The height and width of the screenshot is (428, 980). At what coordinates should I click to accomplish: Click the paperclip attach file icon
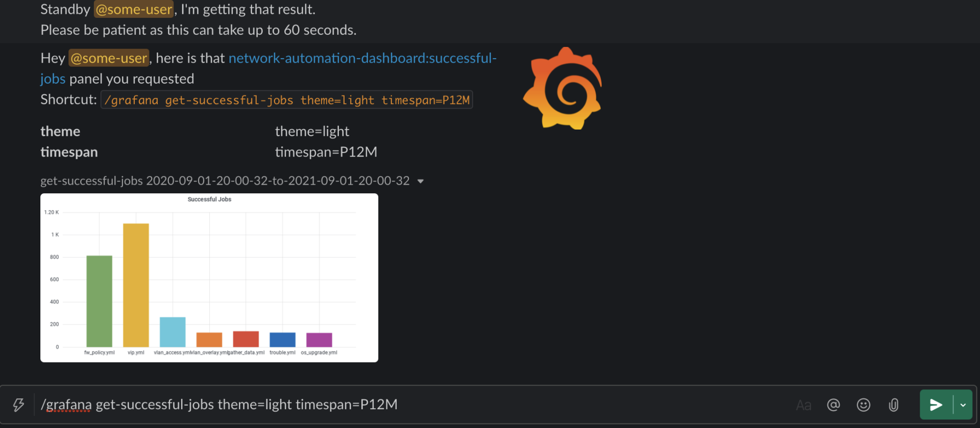point(893,405)
